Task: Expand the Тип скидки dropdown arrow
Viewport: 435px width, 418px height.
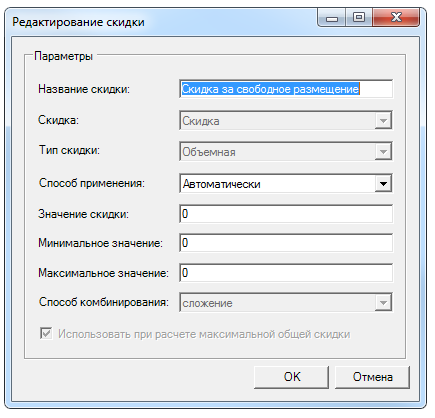Action: point(383,152)
